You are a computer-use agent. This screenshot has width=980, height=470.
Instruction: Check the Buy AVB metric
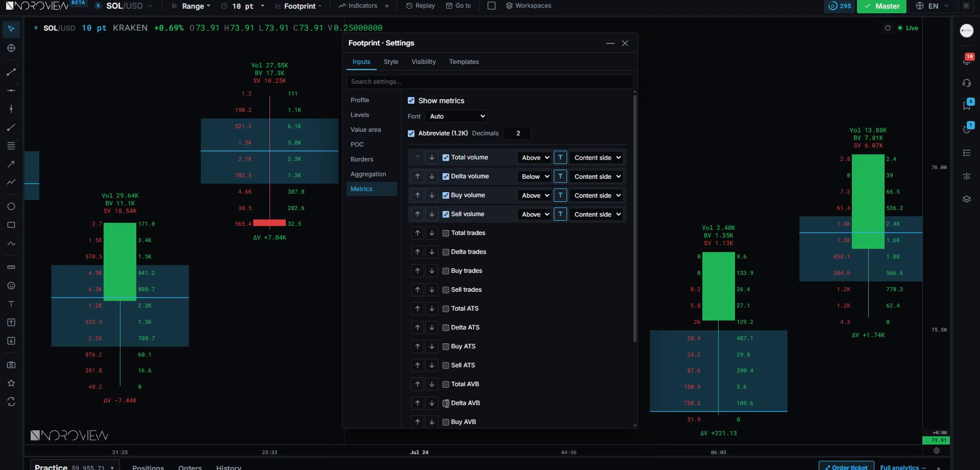446,422
